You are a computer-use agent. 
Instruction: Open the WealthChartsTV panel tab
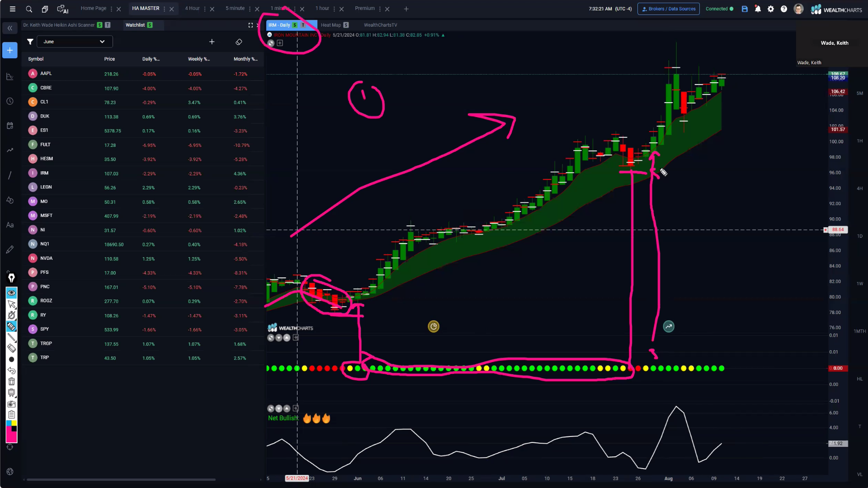tap(380, 25)
